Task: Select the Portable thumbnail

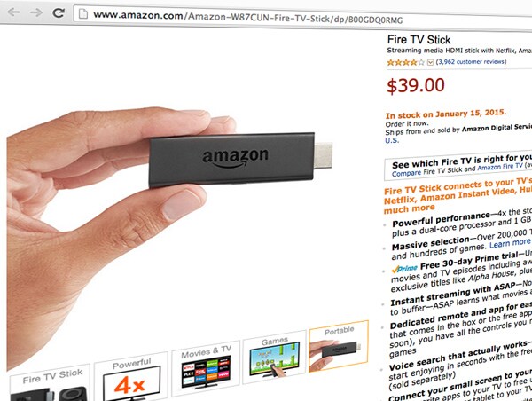Action: 339,346
